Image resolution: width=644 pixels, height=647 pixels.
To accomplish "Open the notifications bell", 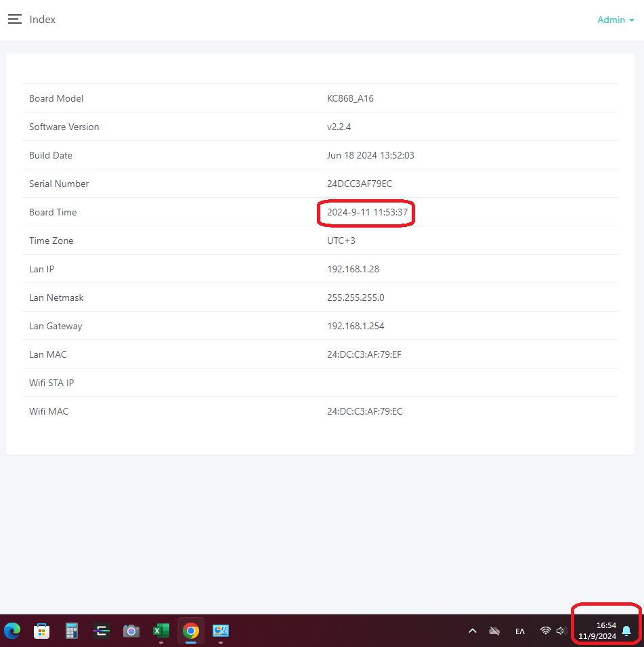I will [x=626, y=631].
